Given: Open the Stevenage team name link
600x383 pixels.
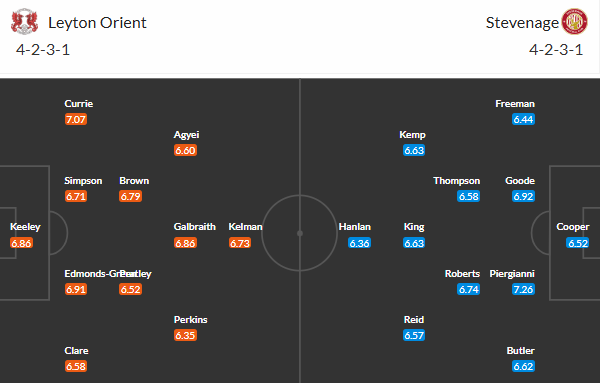Looking at the screenshot, I should point(522,23).
